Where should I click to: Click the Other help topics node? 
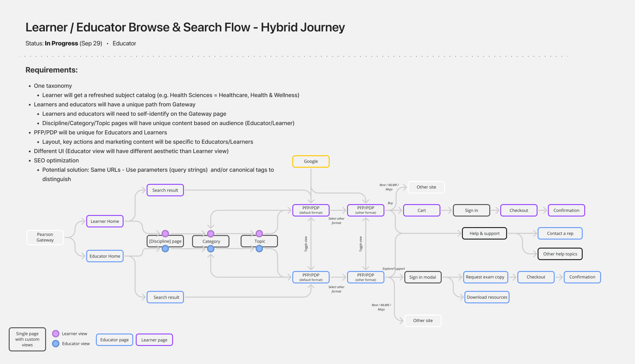(x=560, y=254)
